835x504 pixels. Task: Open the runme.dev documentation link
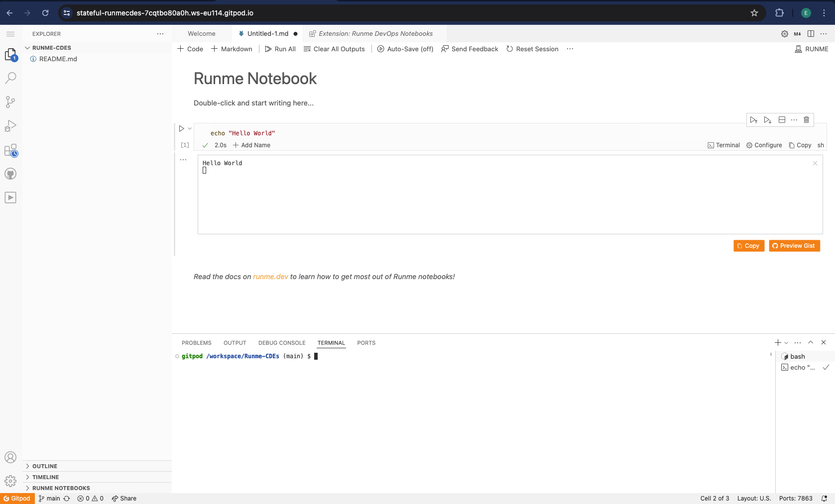(270, 276)
